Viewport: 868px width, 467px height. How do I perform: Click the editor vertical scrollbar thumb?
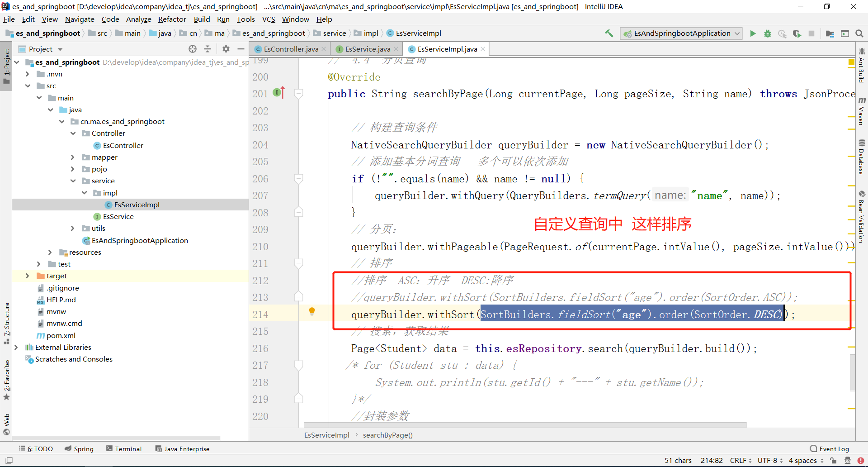coord(852,372)
